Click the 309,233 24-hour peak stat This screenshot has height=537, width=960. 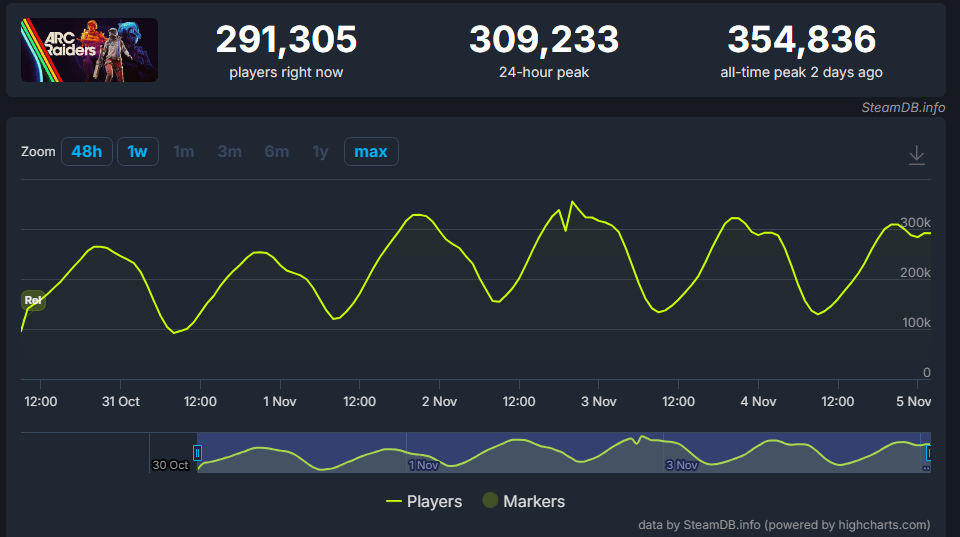tap(544, 40)
